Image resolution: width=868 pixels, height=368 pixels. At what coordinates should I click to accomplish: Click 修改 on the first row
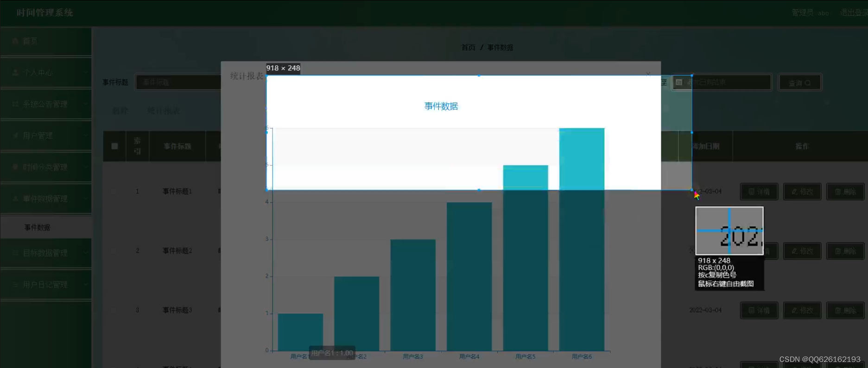point(802,191)
